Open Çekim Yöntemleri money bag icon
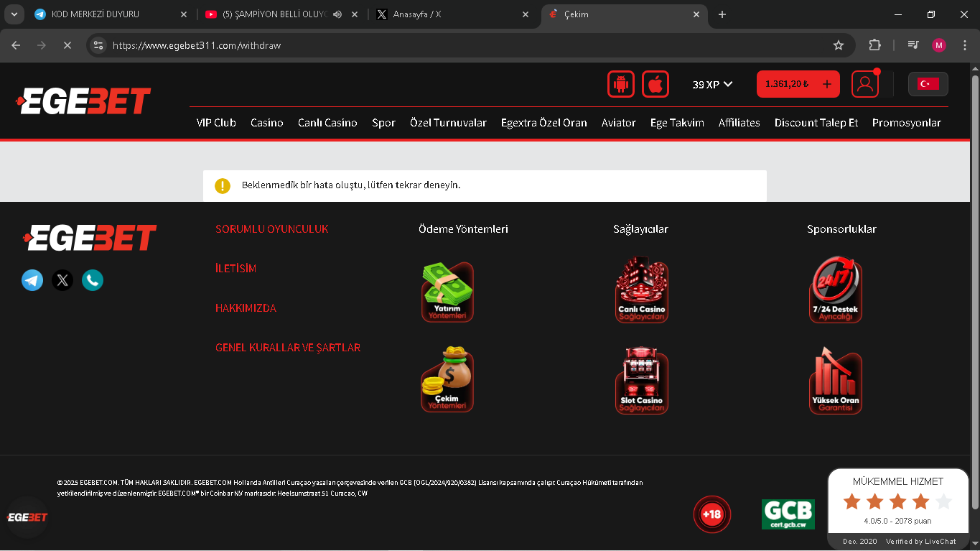This screenshot has width=980, height=551. pyautogui.click(x=447, y=379)
